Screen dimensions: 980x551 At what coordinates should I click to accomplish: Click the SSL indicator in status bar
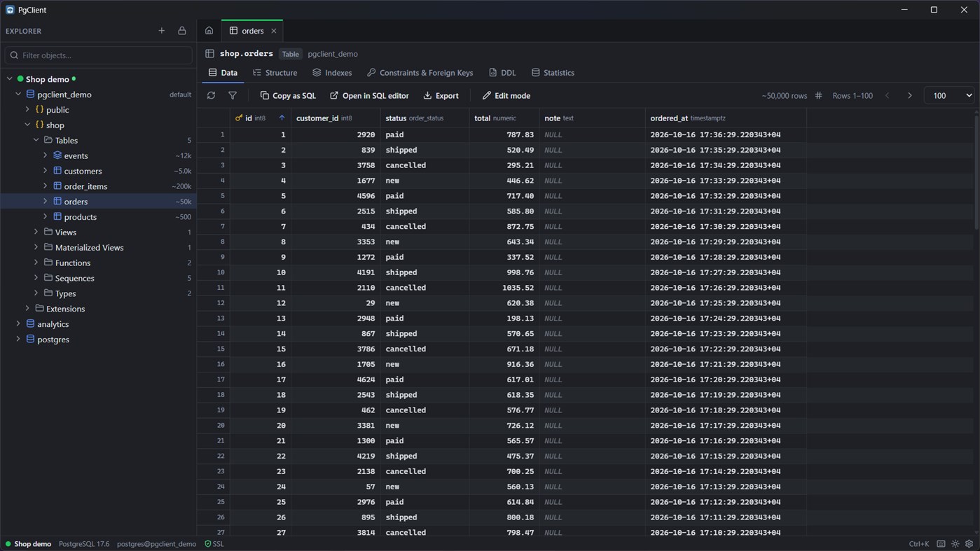[x=214, y=544]
